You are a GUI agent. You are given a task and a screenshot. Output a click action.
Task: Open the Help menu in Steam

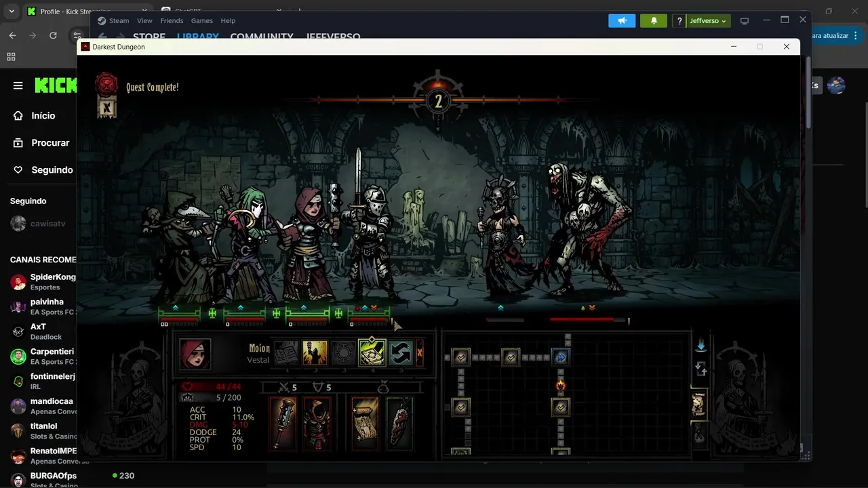click(x=228, y=21)
